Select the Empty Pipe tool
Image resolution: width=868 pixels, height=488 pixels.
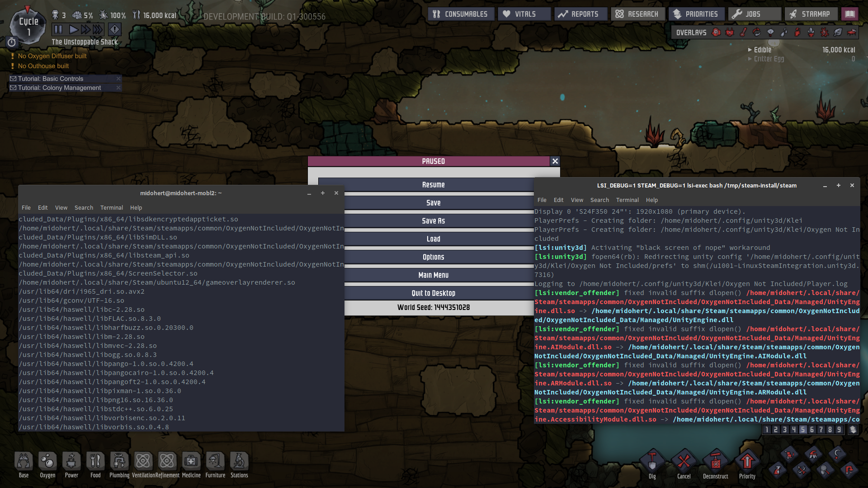click(x=849, y=470)
